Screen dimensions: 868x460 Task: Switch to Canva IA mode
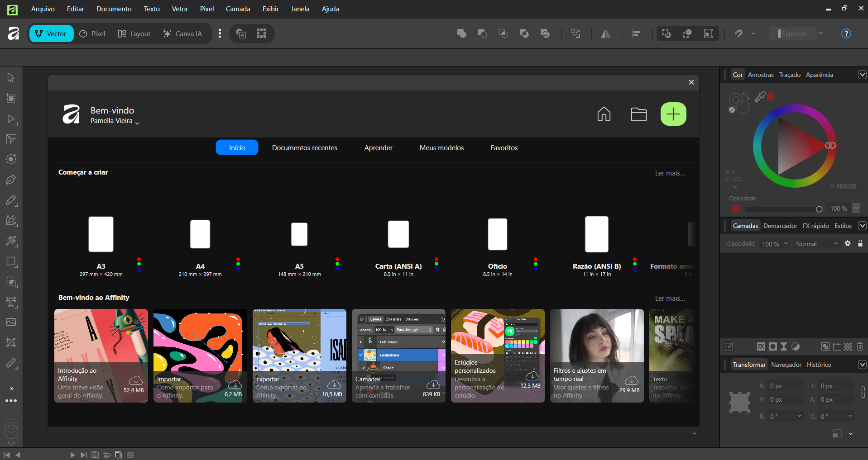point(182,33)
